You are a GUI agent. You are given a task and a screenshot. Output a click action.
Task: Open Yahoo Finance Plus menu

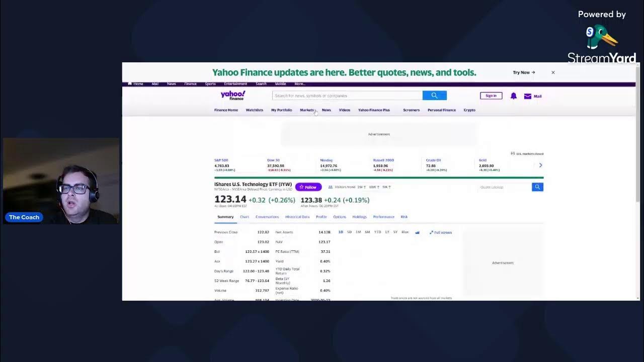click(374, 110)
